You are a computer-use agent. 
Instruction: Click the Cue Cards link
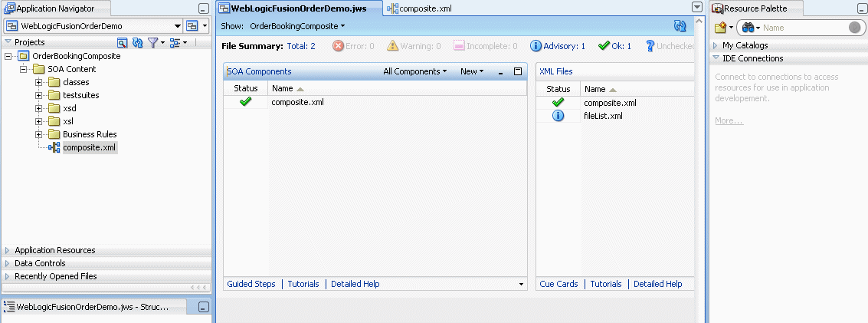(558, 284)
